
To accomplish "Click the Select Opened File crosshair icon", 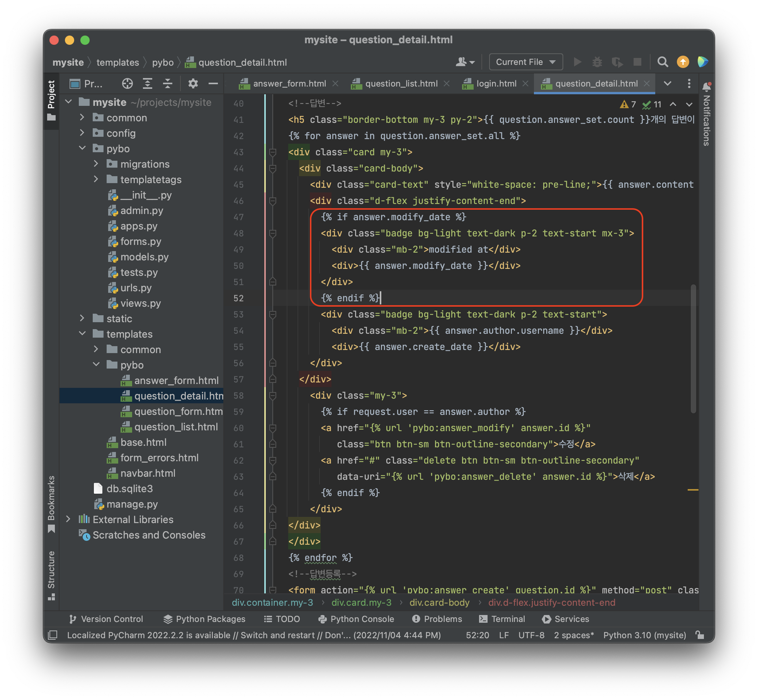I will coord(127,83).
